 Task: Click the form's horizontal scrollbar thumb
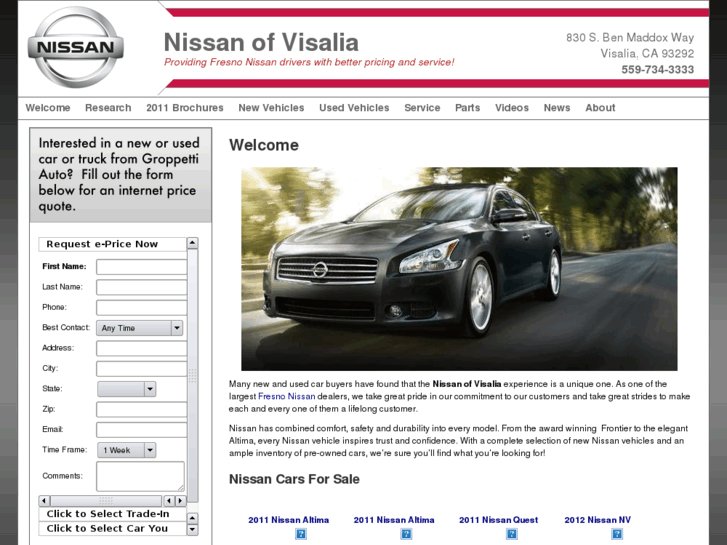tap(106, 501)
